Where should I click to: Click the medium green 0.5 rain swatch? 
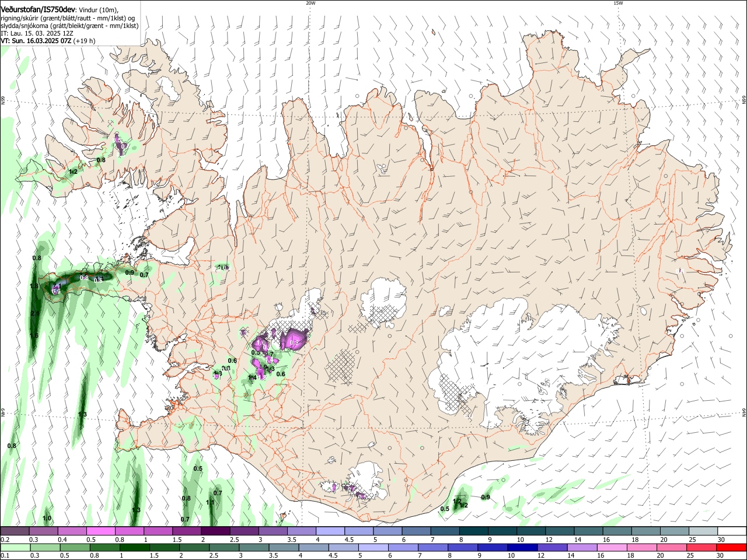point(75,547)
